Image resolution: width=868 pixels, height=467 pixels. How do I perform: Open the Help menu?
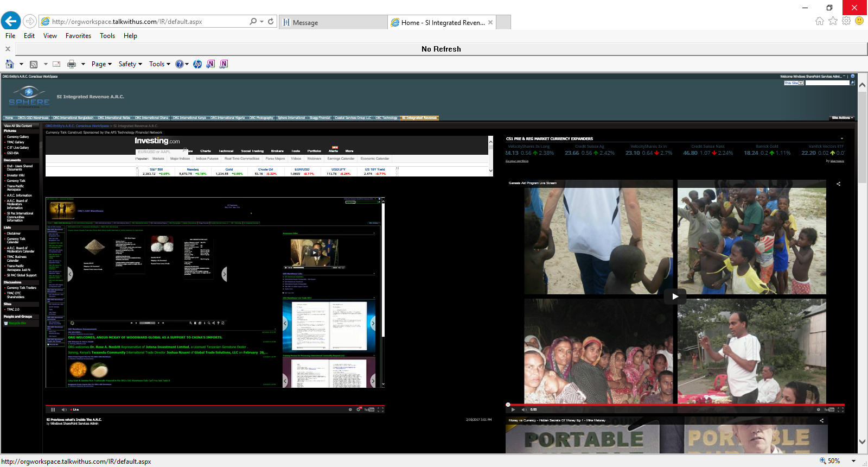(130, 36)
